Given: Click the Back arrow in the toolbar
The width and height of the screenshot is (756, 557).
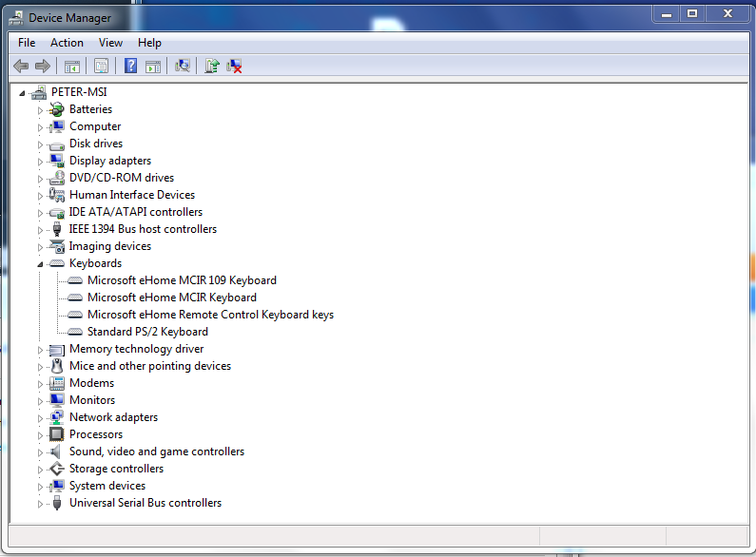Looking at the screenshot, I should coord(21,66).
